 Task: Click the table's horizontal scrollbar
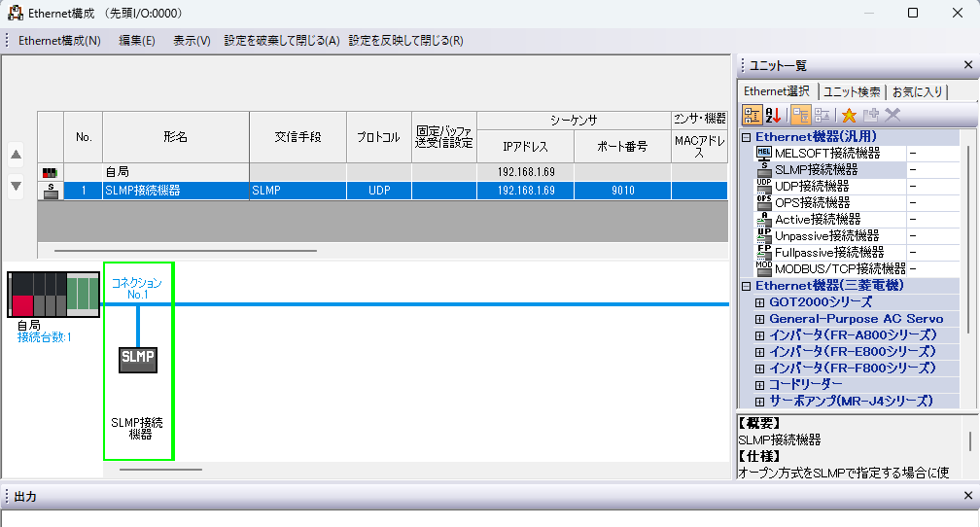[185, 251]
